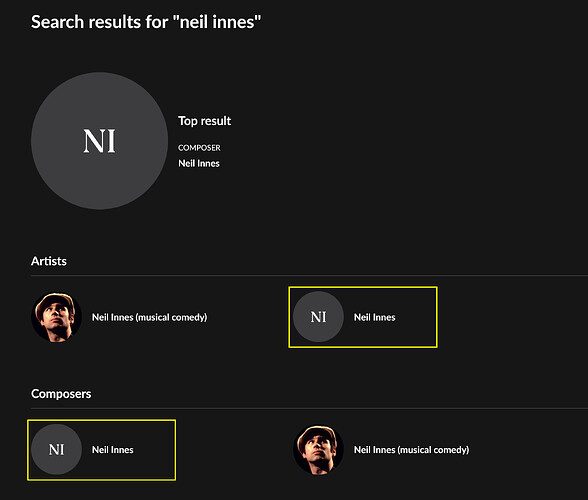This screenshot has height=500, width=588.
Task: Open the musical comedy photo in Artists
Action: tap(56, 317)
